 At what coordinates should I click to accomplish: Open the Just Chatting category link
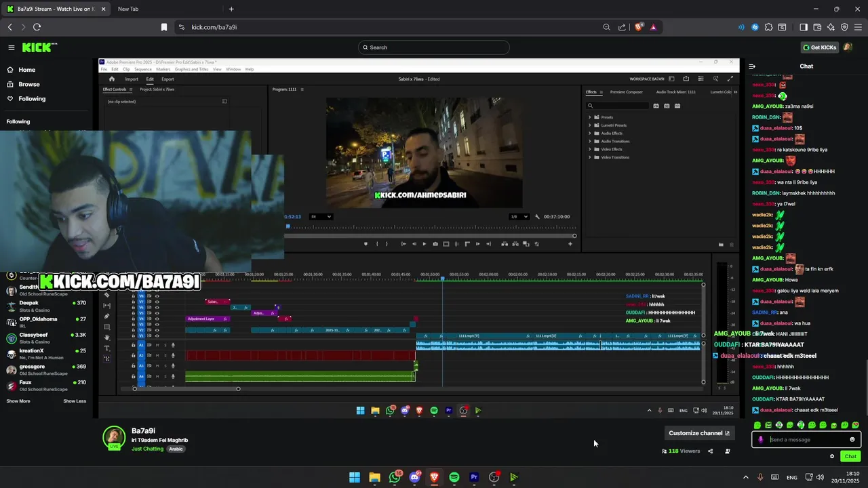point(147,449)
